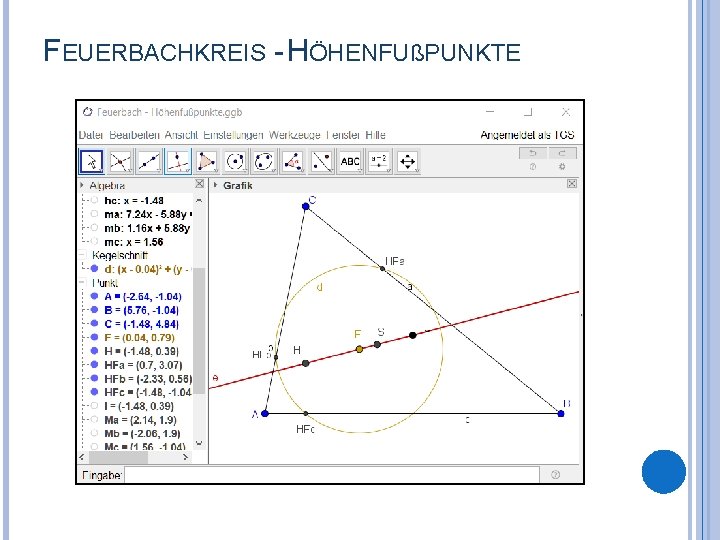Viewport: 720px width, 540px height.
Task: Click Angemeldet als TCS account label
Action: 527,135
